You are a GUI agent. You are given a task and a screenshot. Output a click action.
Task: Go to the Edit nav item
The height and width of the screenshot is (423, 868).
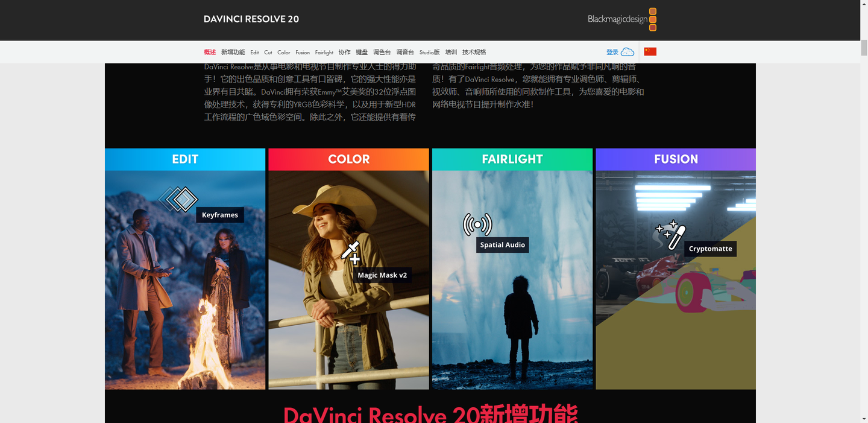254,52
